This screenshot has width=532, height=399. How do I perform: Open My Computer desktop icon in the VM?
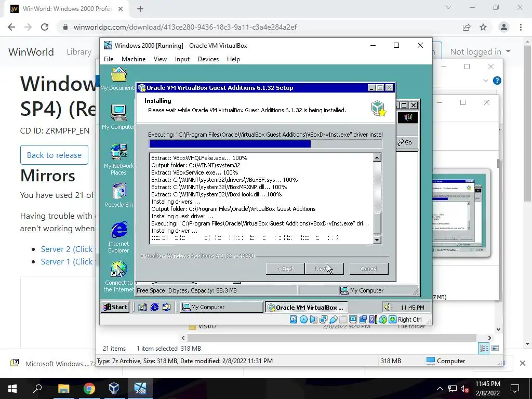pyautogui.click(x=118, y=117)
